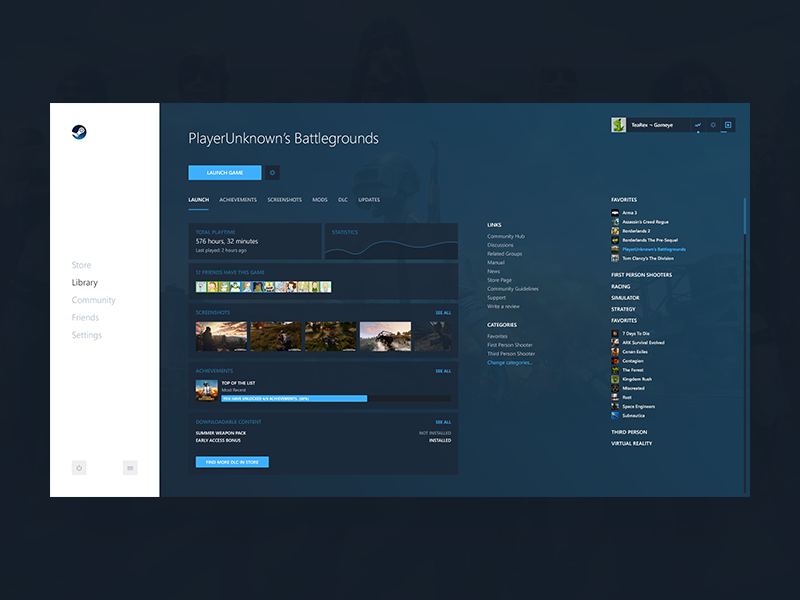Open the TeaRex profile avatar

coord(619,125)
